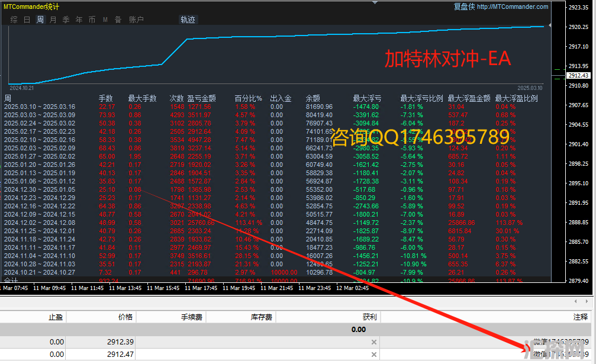Click the 最大浮盈金额 column header
This screenshot has width=596, height=364.
tap(469, 98)
